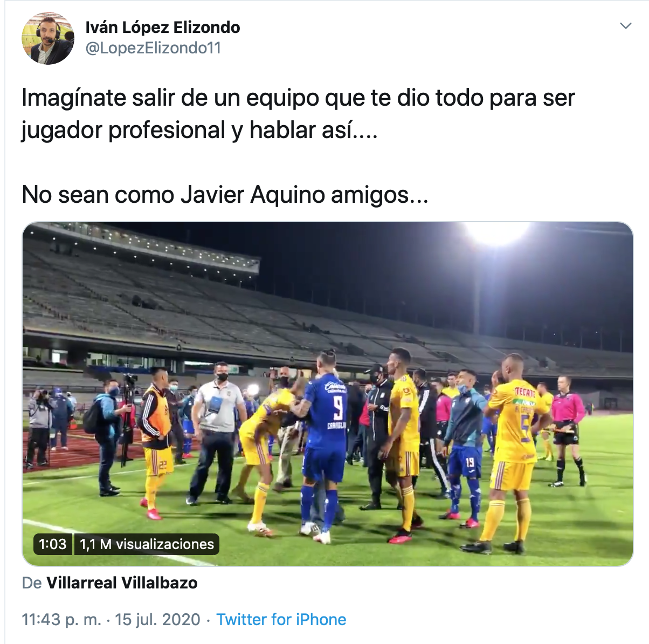The image size is (649, 644).
Task: Open Villarreal Villalbazo's profile link
Action: point(122,583)
